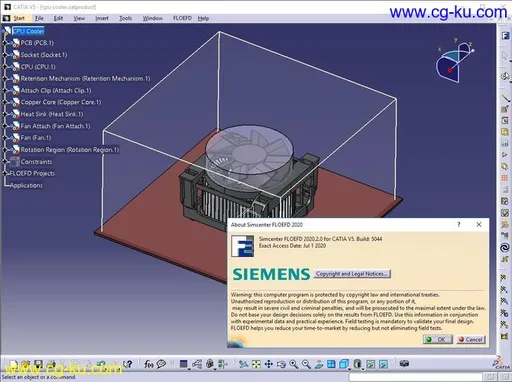
Task: Expand the PCB (PCB.1) tree node
Action: point(5,43)
